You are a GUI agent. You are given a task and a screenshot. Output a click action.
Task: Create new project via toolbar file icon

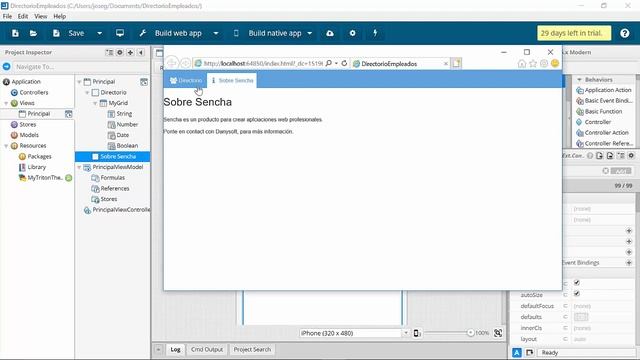coord(15,33)
